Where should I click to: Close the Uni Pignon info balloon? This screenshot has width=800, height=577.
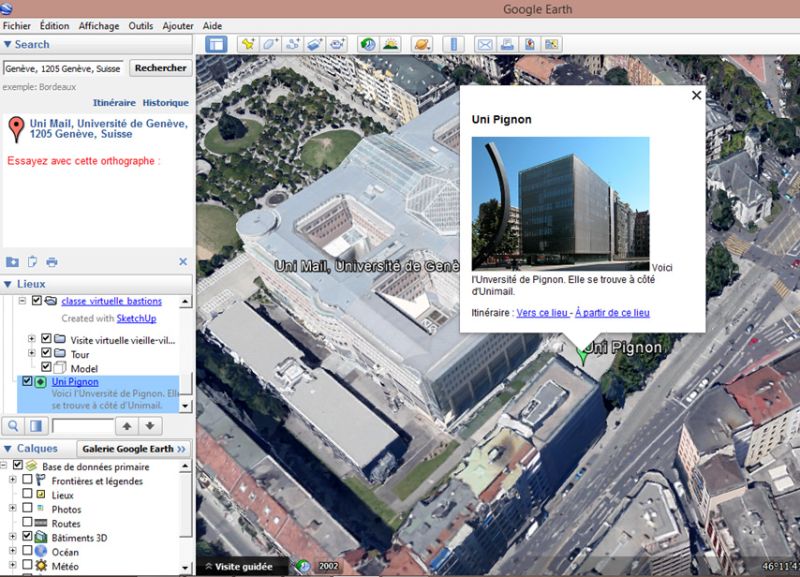pos(696,95)
